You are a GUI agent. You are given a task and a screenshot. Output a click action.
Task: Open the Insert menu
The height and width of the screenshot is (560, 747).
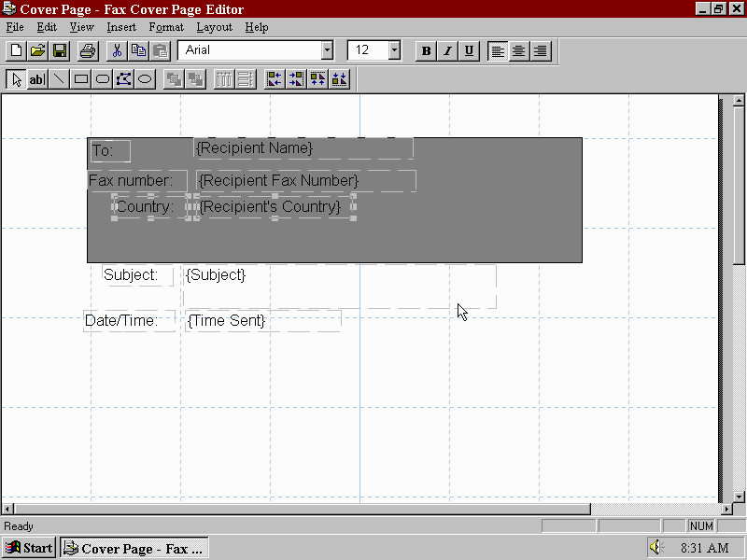point(121,27)
